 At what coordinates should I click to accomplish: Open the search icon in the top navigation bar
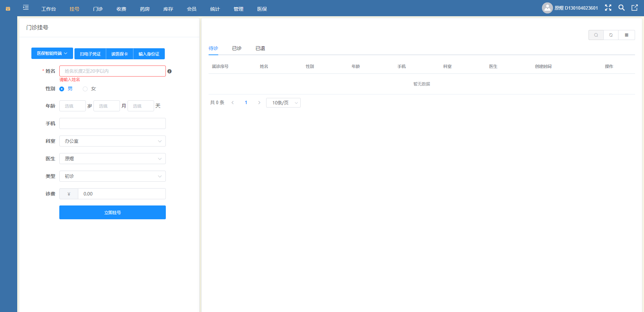(x=621, y=8)
